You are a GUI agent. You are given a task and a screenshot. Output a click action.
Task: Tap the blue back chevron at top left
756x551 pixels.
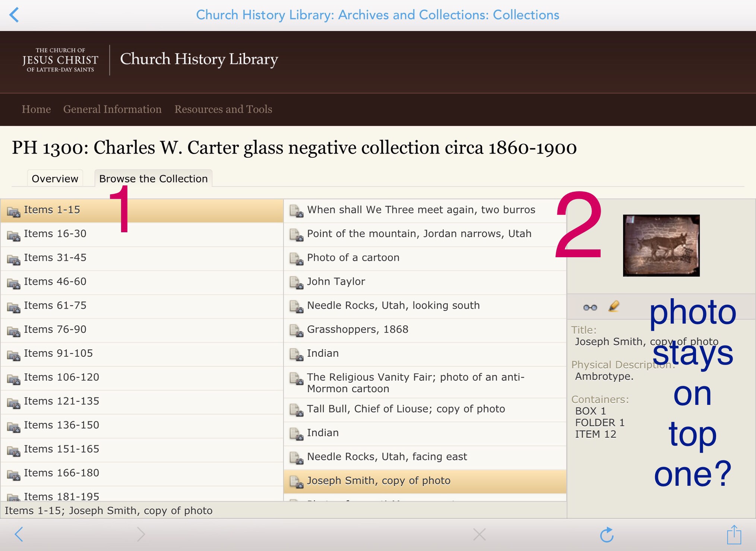click(14, 15)
